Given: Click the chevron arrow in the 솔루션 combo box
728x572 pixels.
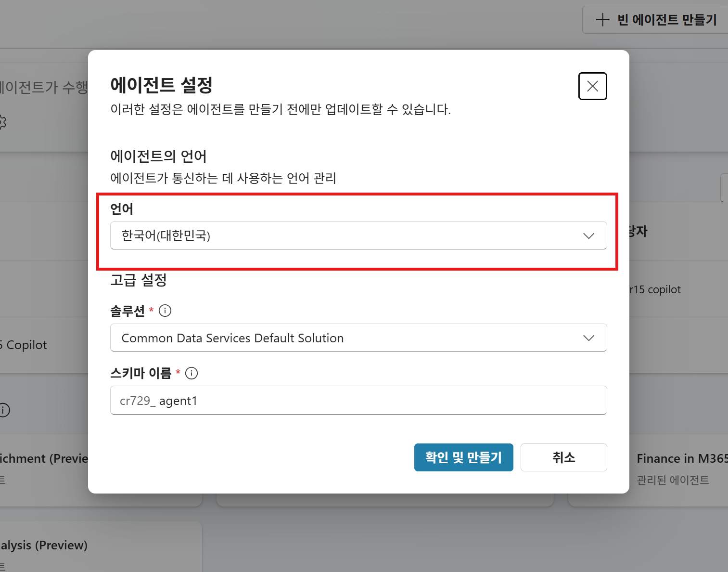Looking at the screenshot, I should pos(588,338).
